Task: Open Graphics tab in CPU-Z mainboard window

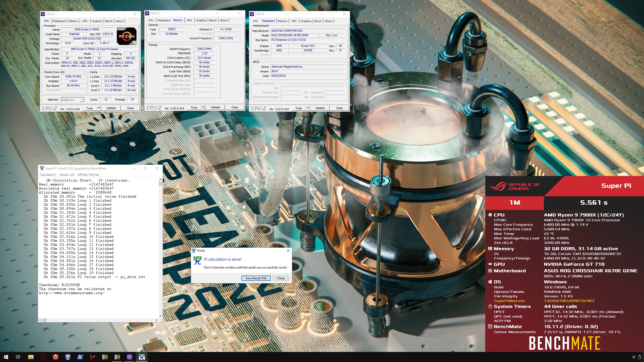Action: [306, 21]
